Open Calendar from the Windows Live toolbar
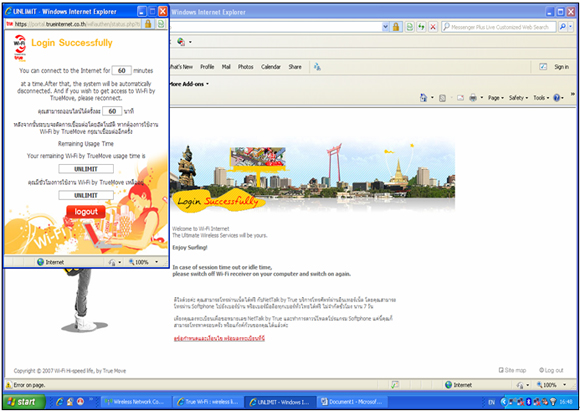The image size is (580, 411). (x=271, y=67)
